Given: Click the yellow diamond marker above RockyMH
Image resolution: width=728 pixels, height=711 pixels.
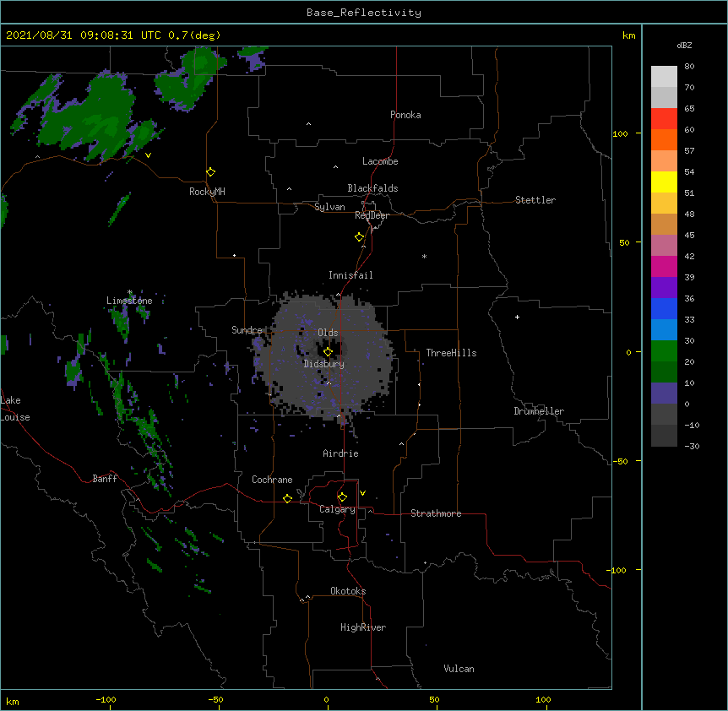Looking at the screenshot, I should pos(210,172).
